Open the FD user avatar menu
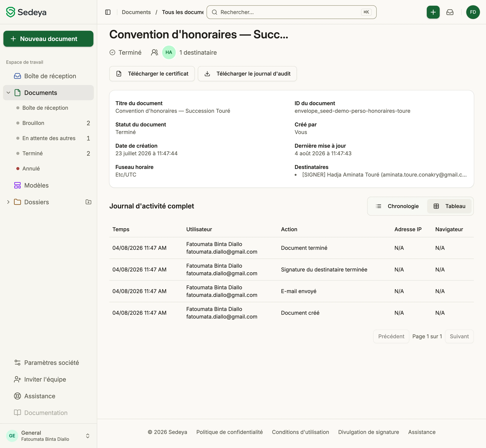Viewport: 486px width, 448px height. (473, 12)
